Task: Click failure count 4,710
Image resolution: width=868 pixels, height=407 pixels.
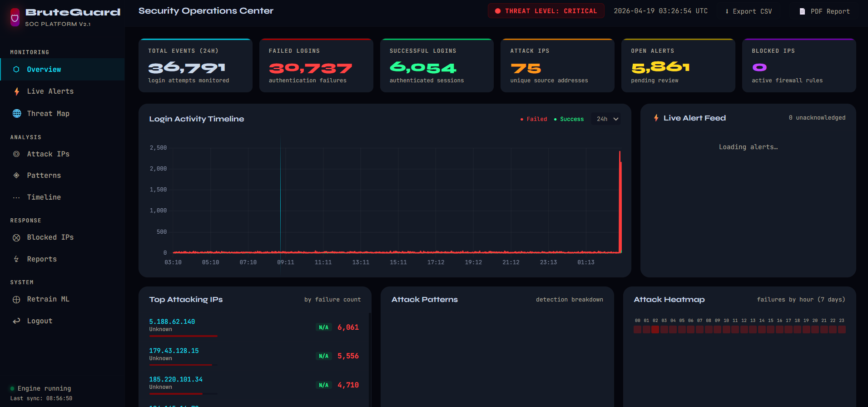Action: point(348,385)
